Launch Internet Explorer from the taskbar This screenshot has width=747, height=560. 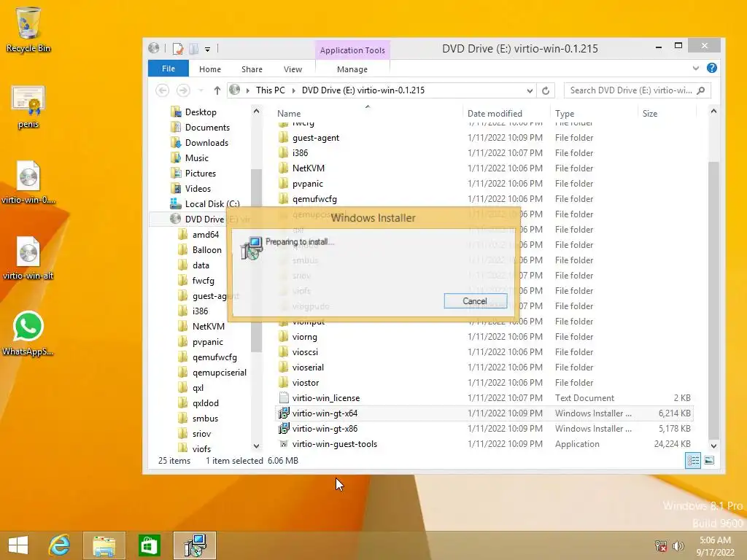click(x=60, y=545)
